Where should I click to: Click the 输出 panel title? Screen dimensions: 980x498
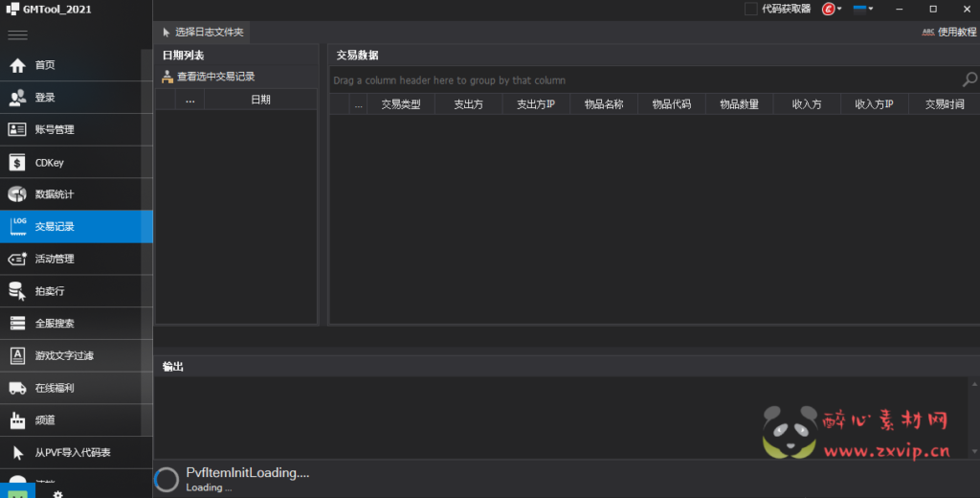click(173, 367)
